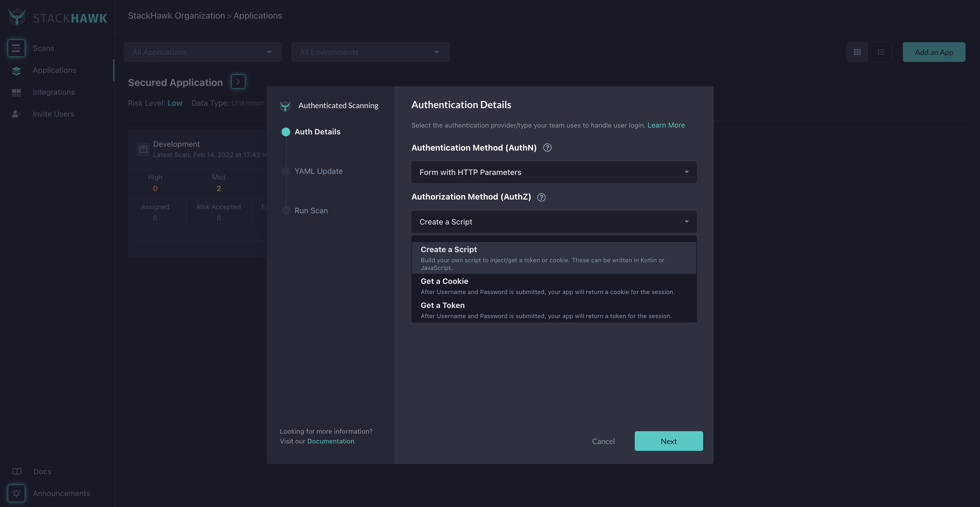The height and width of the screenshot is (507, 980).
Task: Open the Documentation link
Action: pos(330,441)
